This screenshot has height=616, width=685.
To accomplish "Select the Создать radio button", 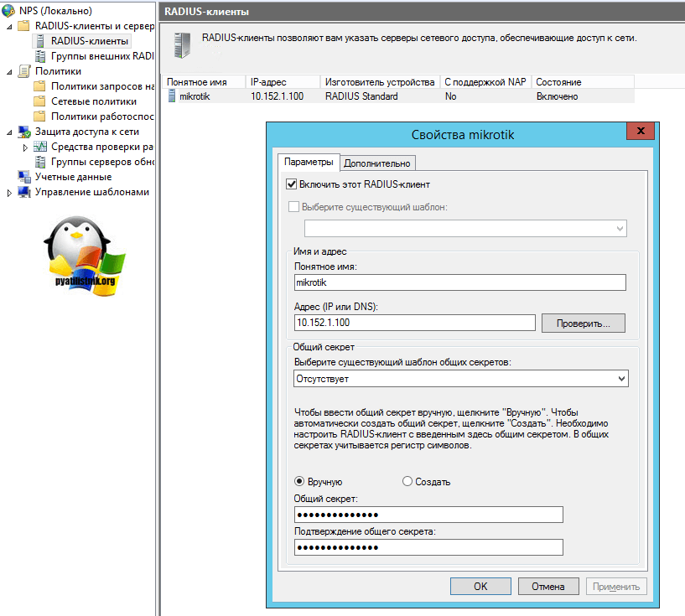I will [x=407, y=482].
